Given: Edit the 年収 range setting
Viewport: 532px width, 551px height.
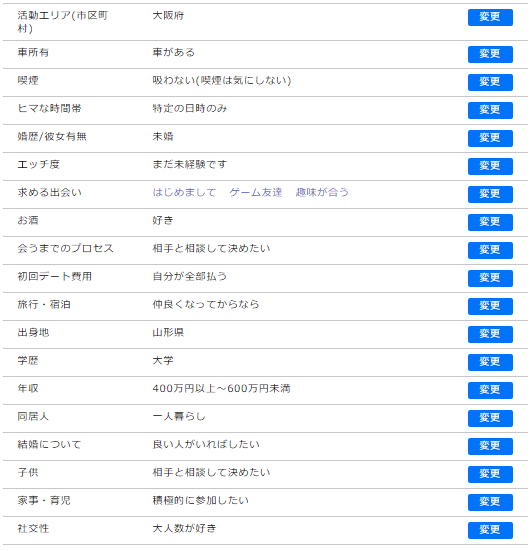Looking at the screenshot, I should pyautogui.click(x=490, y=390).
